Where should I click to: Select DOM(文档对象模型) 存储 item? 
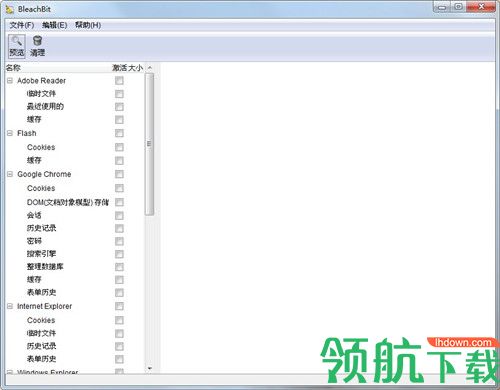pyautogui.click(x=68, y=202)
